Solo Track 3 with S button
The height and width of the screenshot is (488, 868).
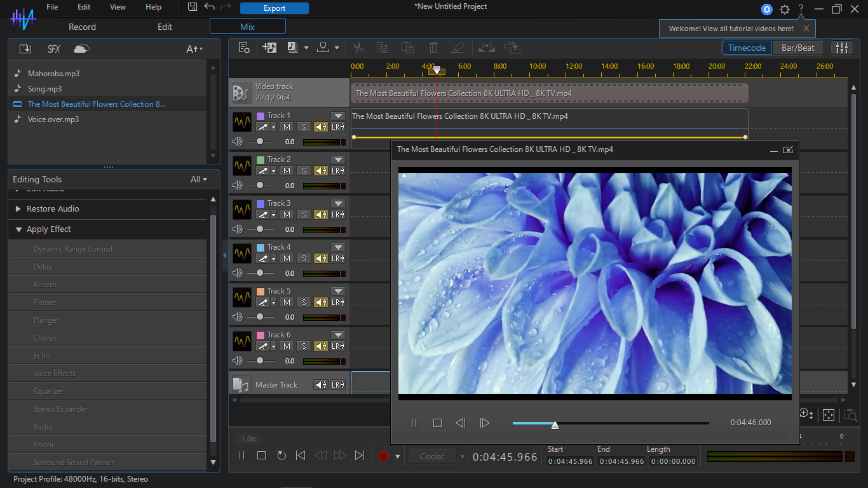(304, 214)
